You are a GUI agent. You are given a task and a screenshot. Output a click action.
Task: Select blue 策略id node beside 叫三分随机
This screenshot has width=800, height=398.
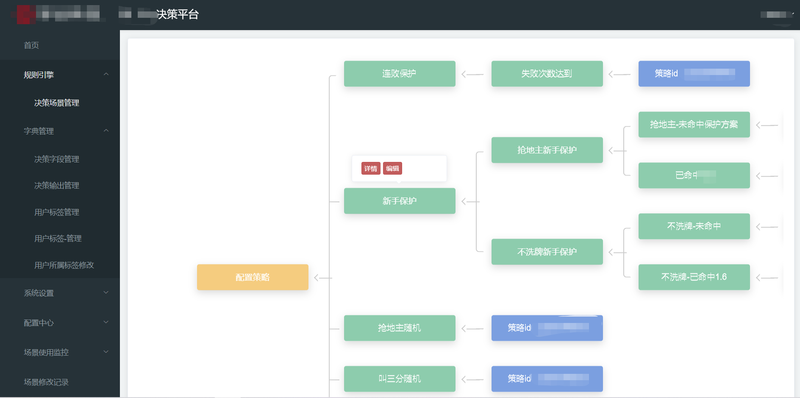tap(547, 379)
